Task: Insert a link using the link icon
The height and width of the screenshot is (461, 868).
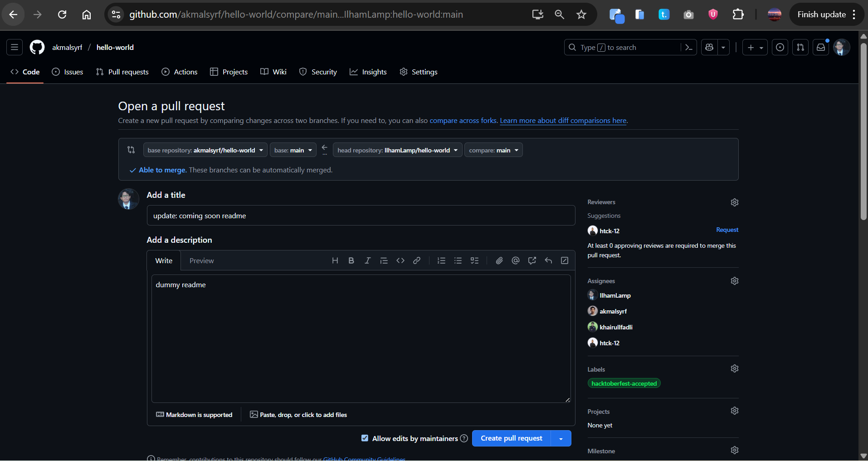Action: click(416, 260)
